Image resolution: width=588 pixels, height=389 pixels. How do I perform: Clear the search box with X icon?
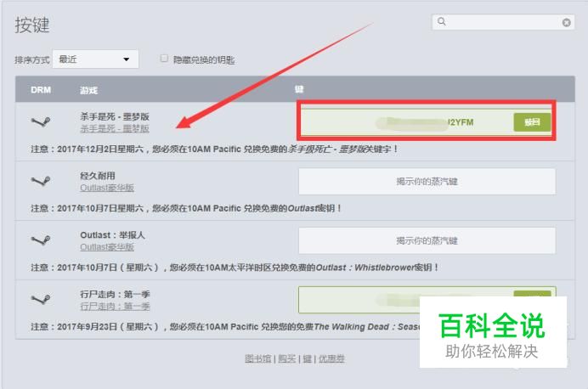[566, 22]
